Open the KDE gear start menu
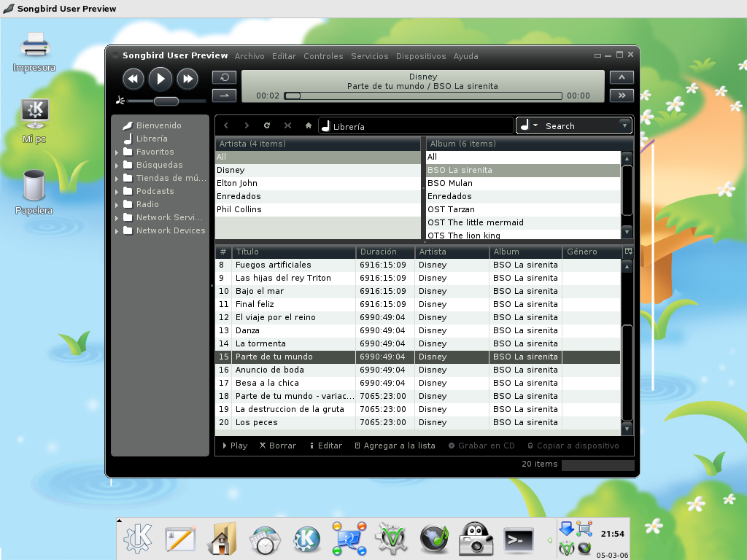The width and height of the screenshot is (747, 560). pos(138,539)
